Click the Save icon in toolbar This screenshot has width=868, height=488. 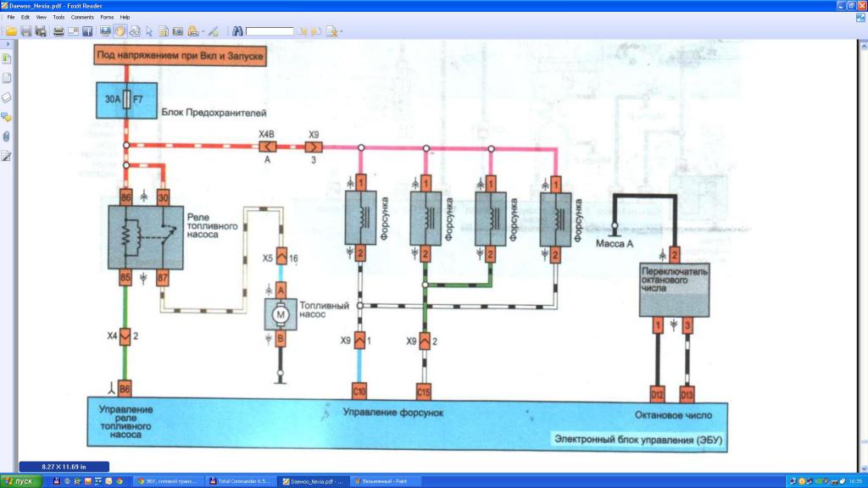[26, 31]
